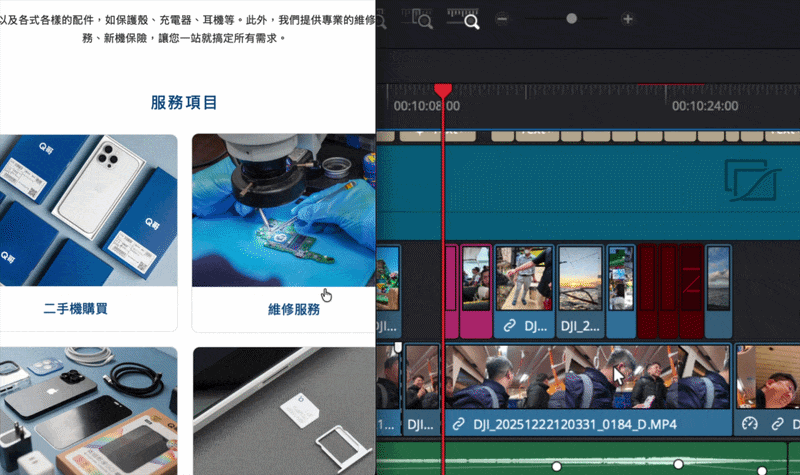
Task: Click the timeline zoom slider handle
Action: tap(571, 18)
